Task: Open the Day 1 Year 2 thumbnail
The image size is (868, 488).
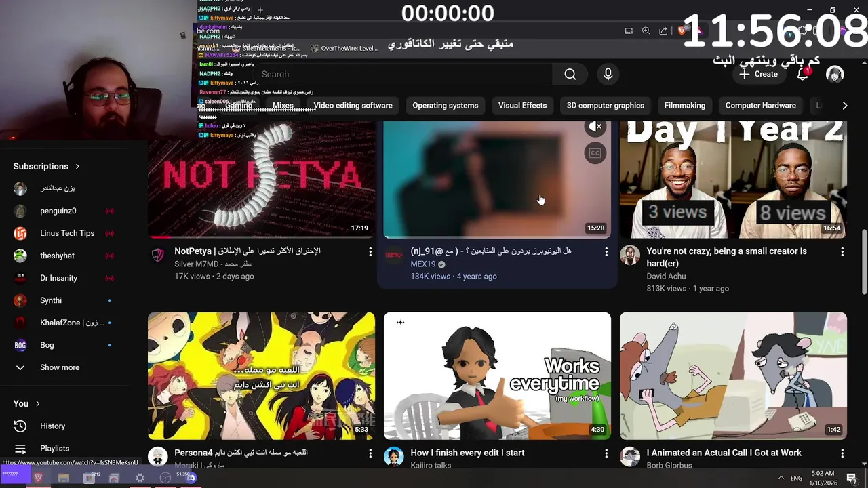Action: click(x=733, y=180)
